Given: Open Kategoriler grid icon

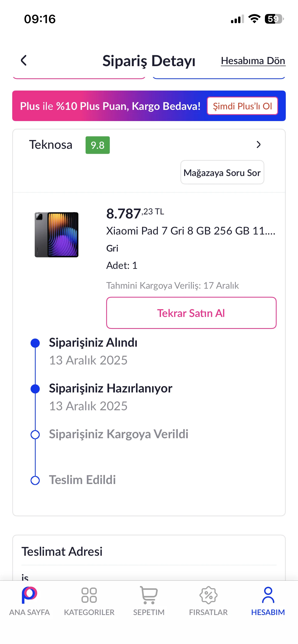Looking at the screenshot, I should (89, 595).
